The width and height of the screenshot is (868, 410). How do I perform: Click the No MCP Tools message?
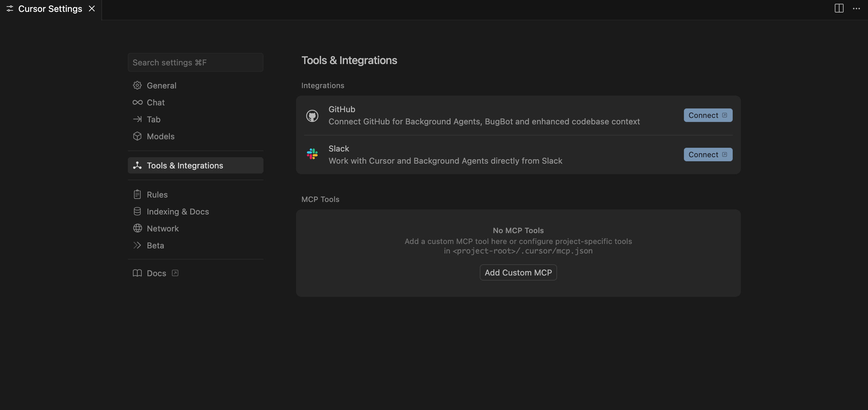click(x=518, y=230)
